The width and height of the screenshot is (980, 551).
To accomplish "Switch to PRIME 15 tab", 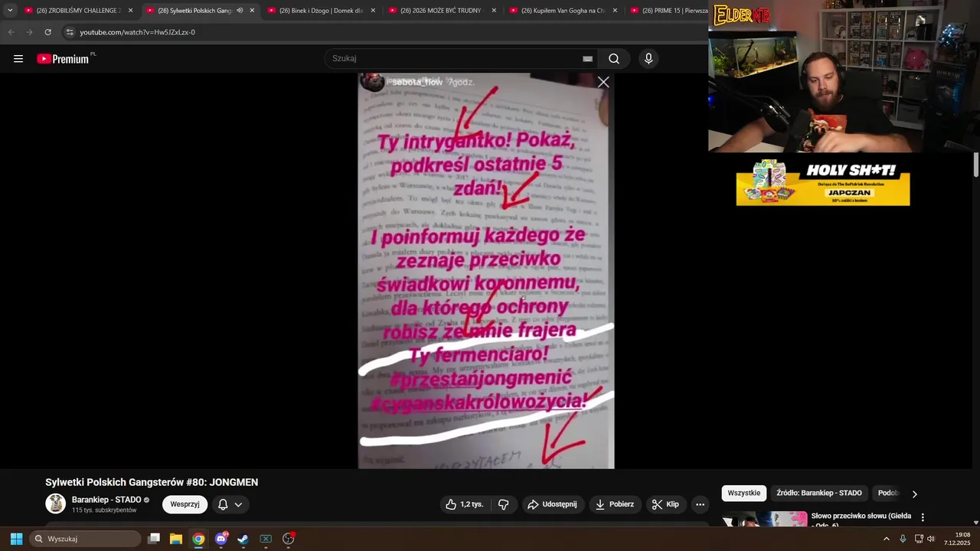I will click(668, 11).
